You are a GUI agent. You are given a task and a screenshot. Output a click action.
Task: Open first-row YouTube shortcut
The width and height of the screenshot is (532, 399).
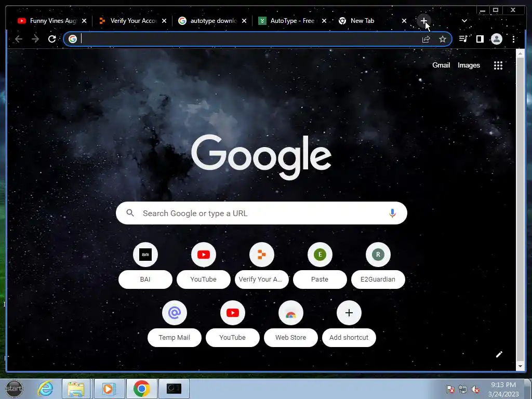pos(204,255)
